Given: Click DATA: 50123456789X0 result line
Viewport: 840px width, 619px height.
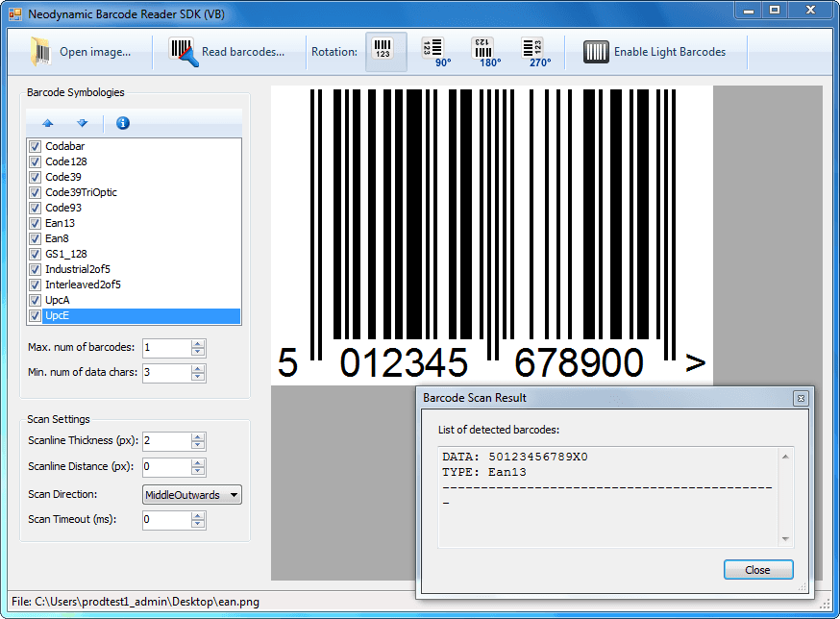Looking at the screenshot, I should point(515,457).
